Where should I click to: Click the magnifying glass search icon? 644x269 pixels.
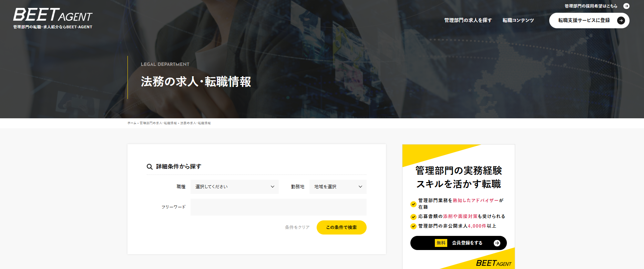pos(150,167)
